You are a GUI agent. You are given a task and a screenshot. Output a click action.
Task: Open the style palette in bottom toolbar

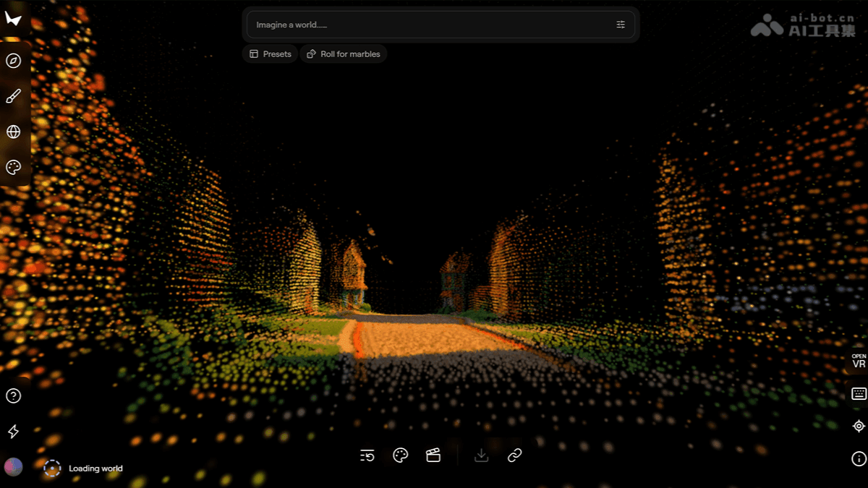point(400,455)
